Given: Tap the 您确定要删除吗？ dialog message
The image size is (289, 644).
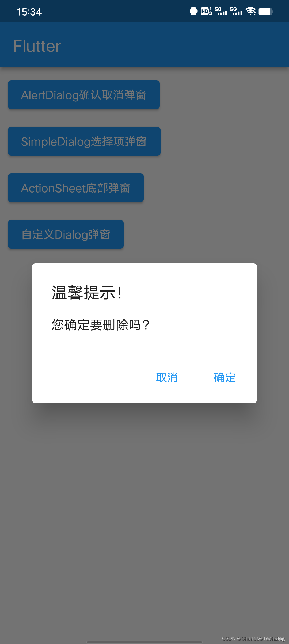Looking at the screenshot, I should click(x=101, y=325).
